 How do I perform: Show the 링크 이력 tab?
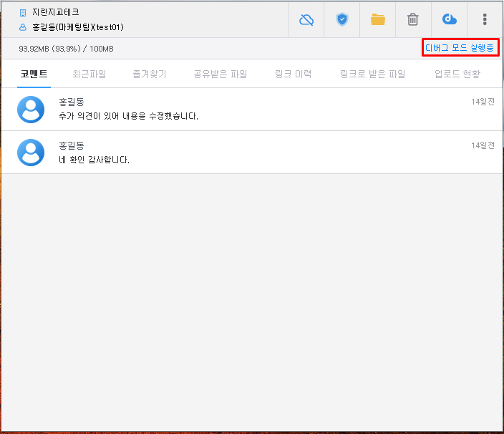[293, 74]
